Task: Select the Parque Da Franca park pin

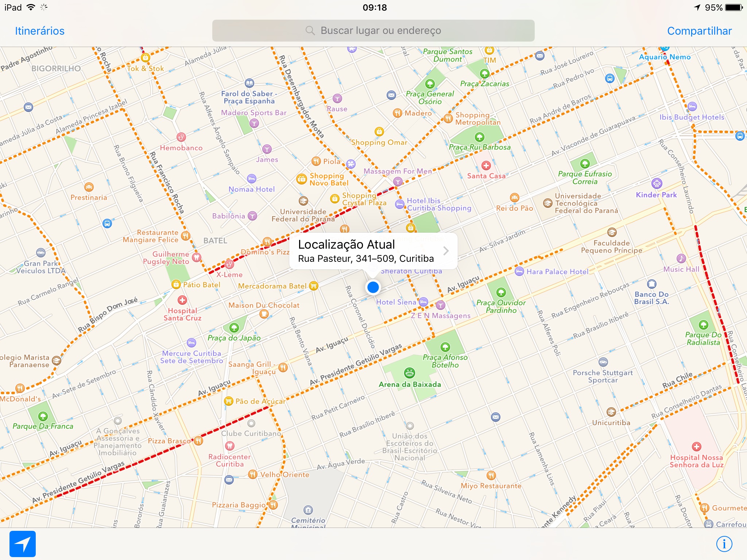Action: click(x=43, y=416)
